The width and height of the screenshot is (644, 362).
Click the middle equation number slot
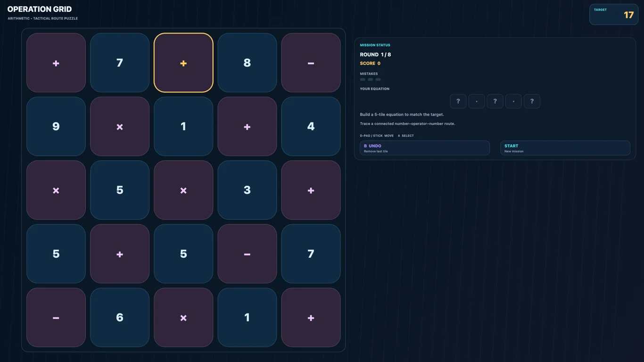[x=495, y=101]
